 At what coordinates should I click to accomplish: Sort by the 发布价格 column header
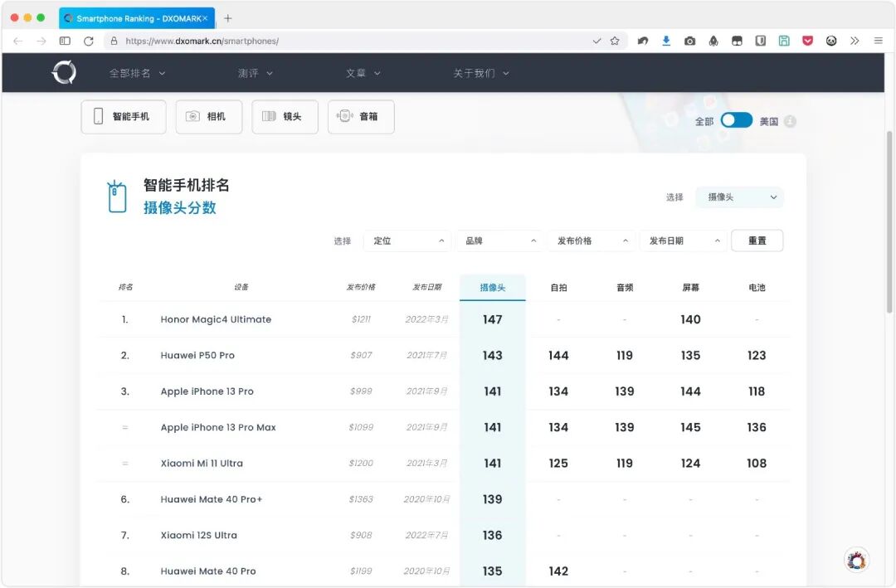tap(361, 287)
